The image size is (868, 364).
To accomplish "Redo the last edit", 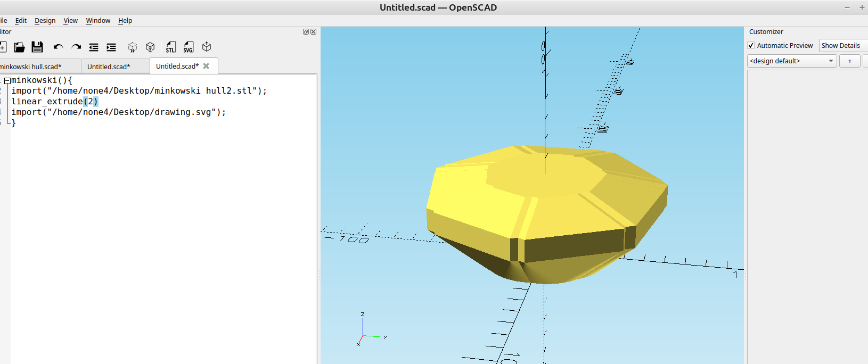I will coord(76,47).
